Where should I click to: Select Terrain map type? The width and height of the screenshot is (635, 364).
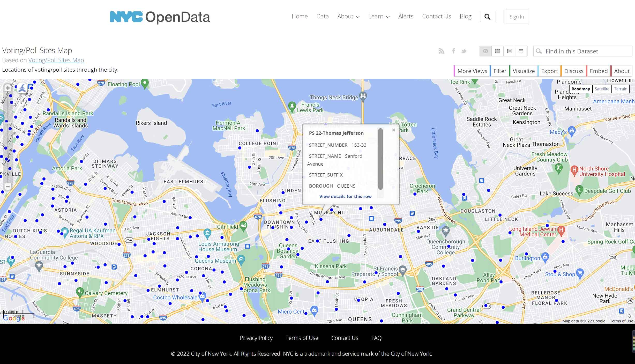point(621,89)
